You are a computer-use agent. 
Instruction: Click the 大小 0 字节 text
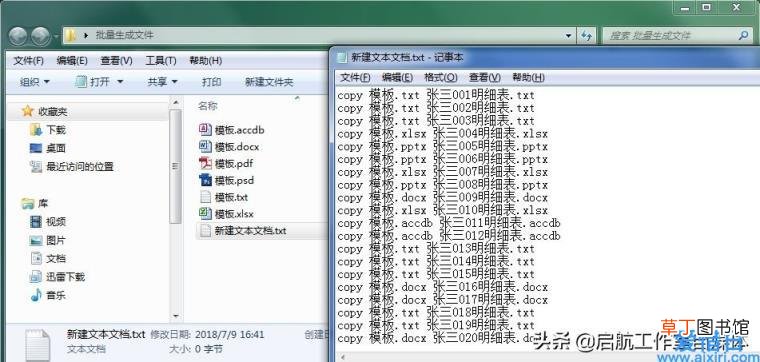coord(196,349)
